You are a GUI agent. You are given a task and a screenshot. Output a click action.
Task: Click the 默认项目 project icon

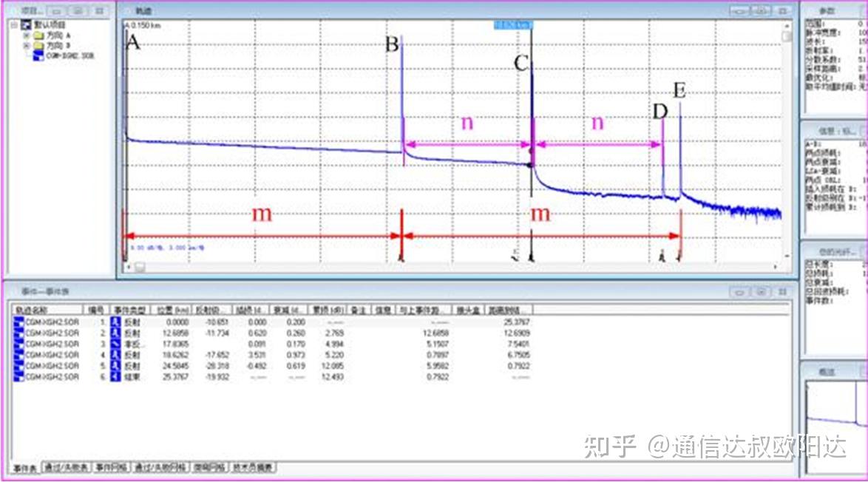(26, 24)
